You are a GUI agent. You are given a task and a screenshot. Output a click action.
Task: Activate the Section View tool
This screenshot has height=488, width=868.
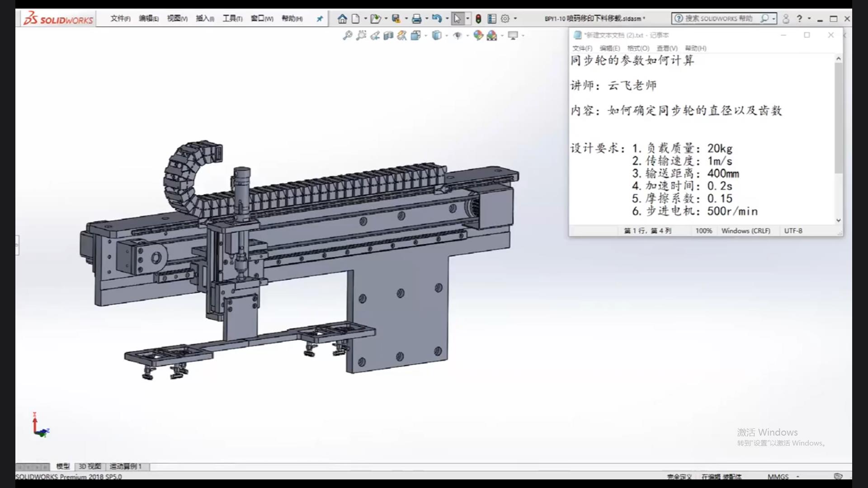388,35
